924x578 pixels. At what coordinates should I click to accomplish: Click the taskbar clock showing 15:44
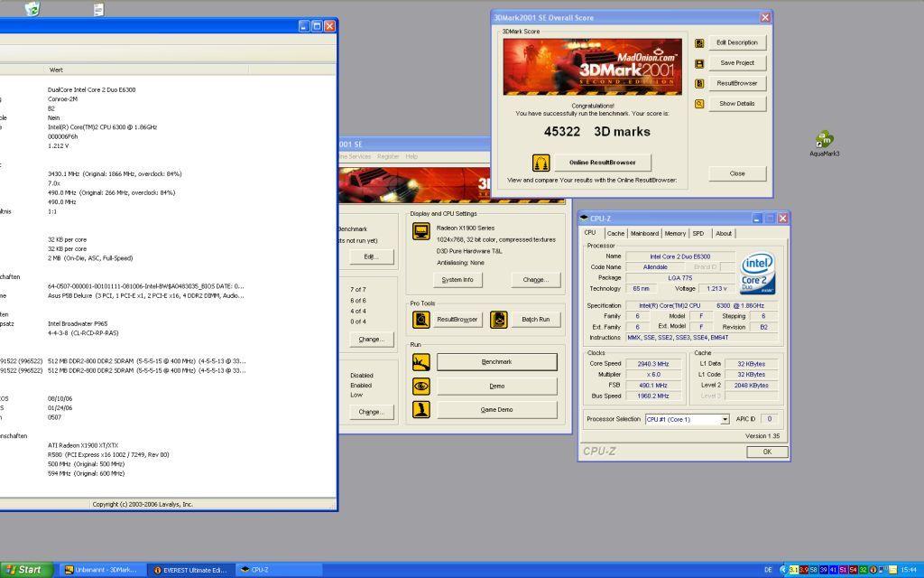tap(908, 571)
